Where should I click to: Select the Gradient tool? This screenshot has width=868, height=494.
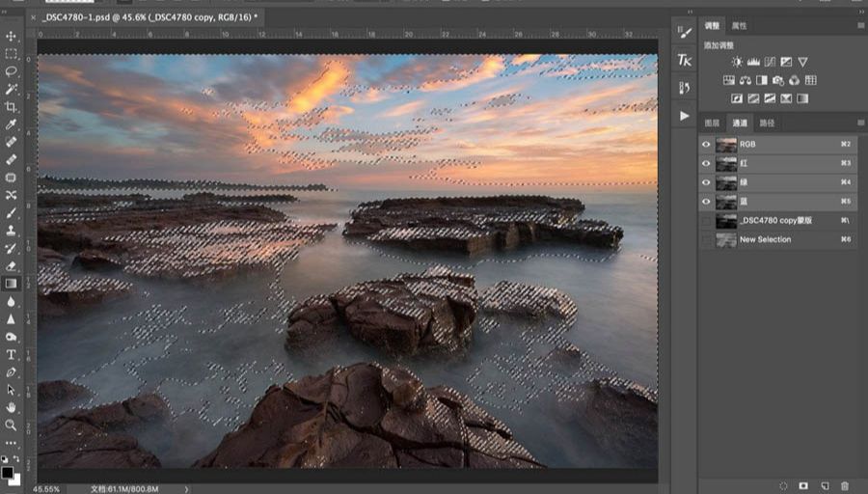click(x=11, y=284)
